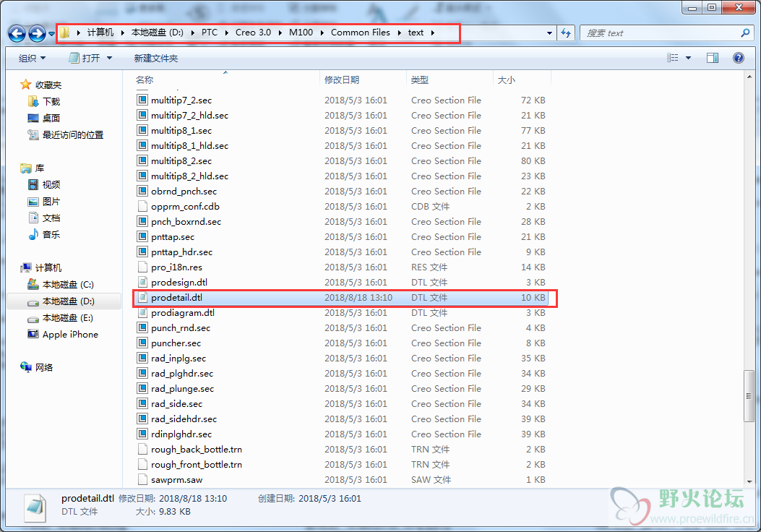Click the prodetail.dtl file icon
The image size is (761, 532).
[142, 298]
